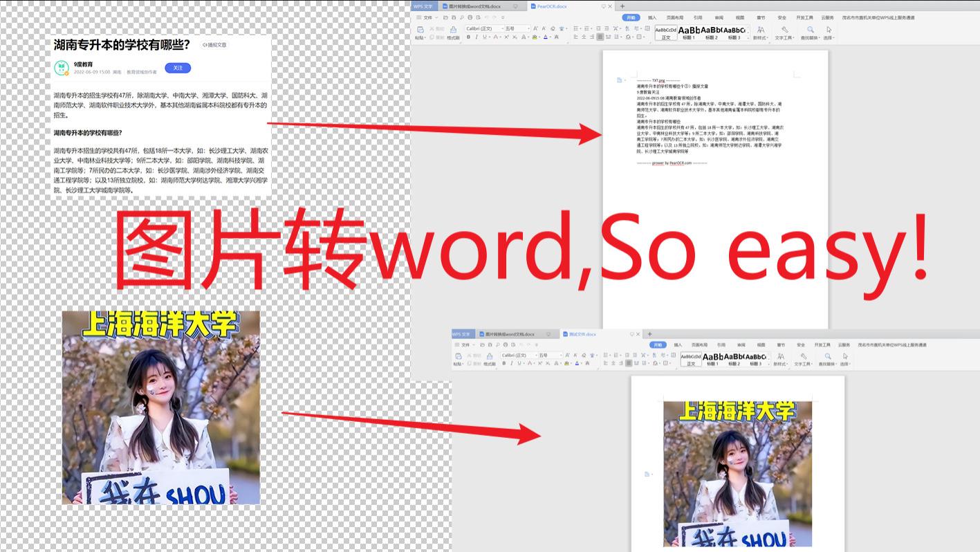The height and width of the screenshot is (552, 980).
Task: Open the Calibri font name dropdown
Action: tap(503, 28)
